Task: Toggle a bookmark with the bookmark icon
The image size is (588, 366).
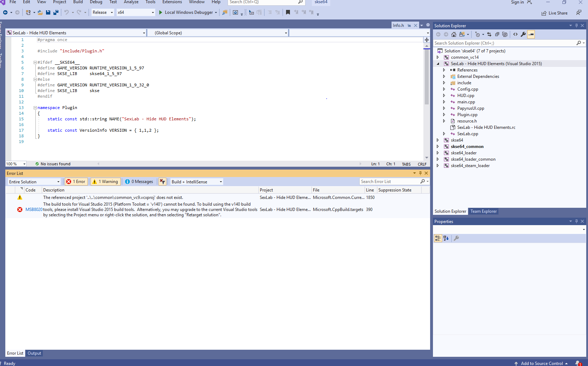Action: tap(288, 12)
